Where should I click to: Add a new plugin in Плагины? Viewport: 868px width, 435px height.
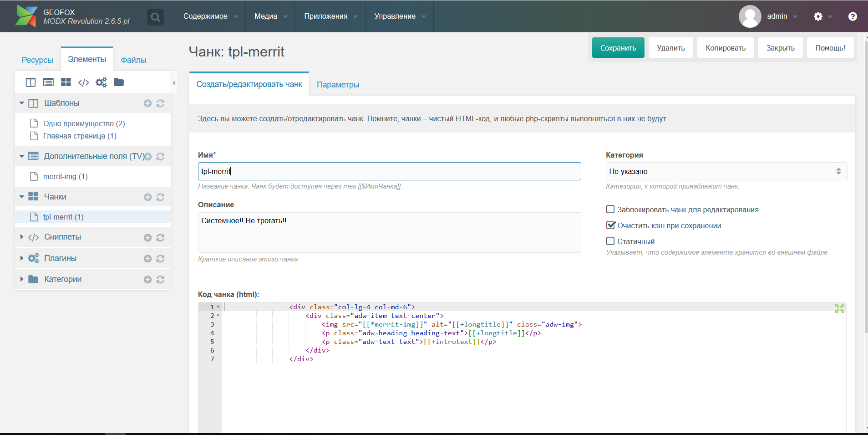point(147,259)
